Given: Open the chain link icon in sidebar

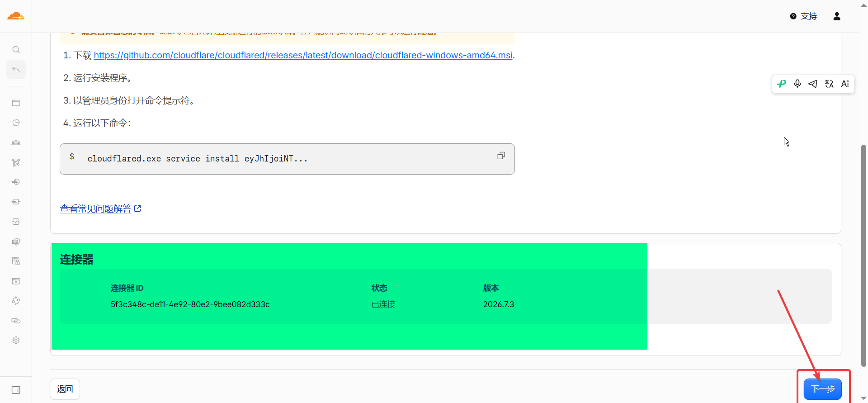Looking at the screenshot, I should coord(16,321).
